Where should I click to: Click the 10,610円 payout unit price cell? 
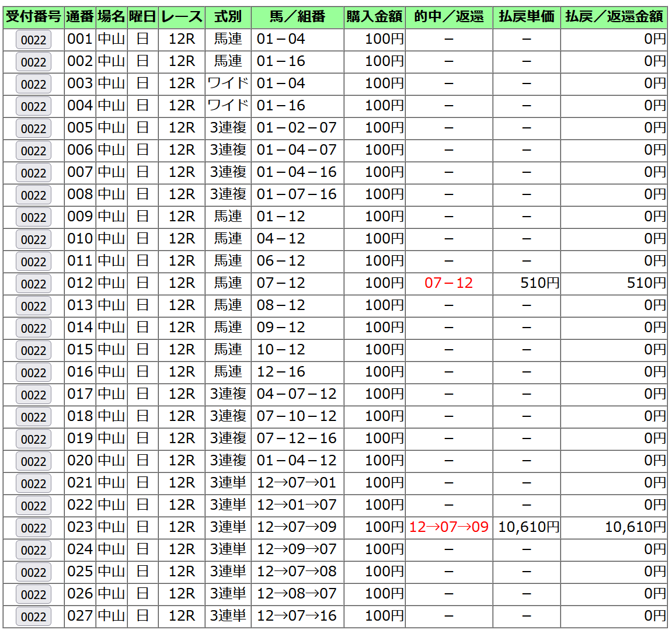[528, 527]
